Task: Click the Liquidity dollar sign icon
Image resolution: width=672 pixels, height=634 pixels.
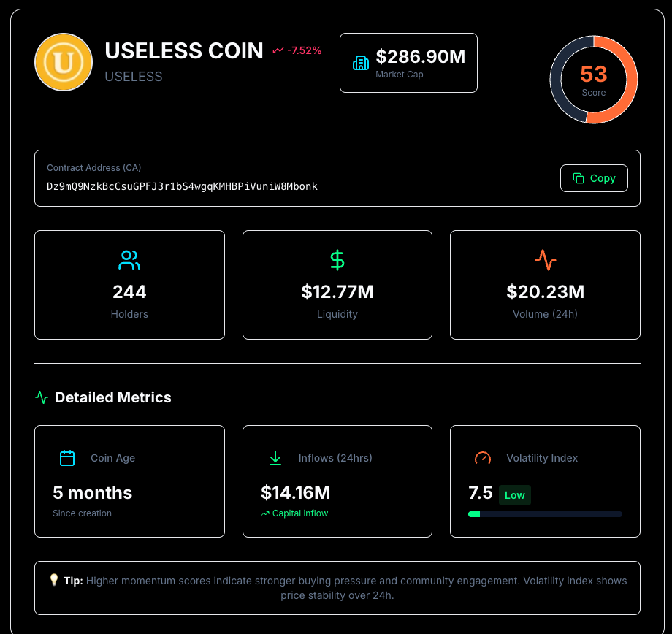Action: click(x=337, y=260)
